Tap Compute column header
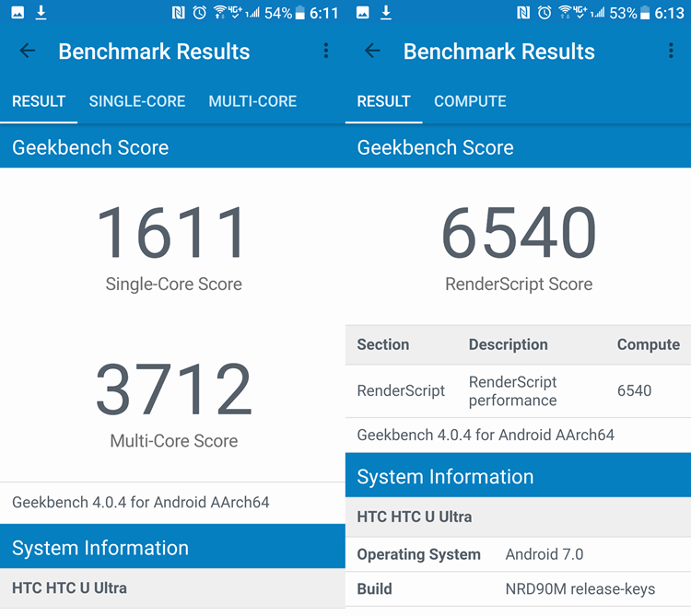 (649, 344)
